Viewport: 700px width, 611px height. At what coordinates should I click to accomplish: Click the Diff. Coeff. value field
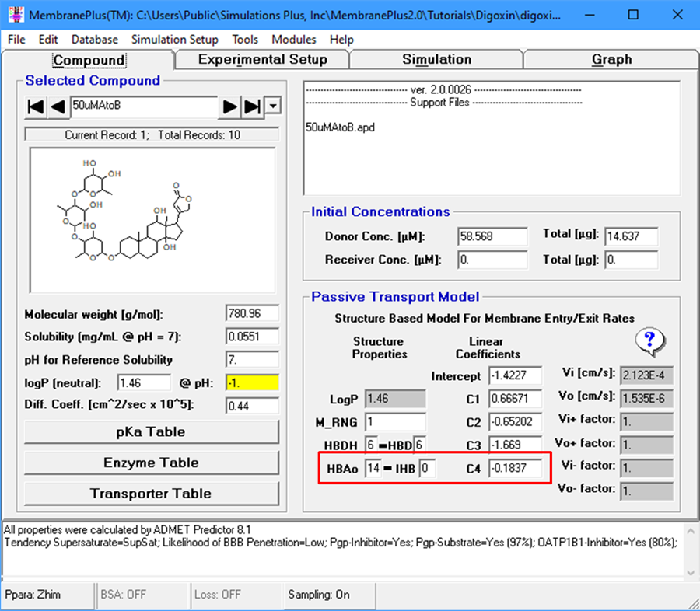pyautogui.click(x=252, y=406)
